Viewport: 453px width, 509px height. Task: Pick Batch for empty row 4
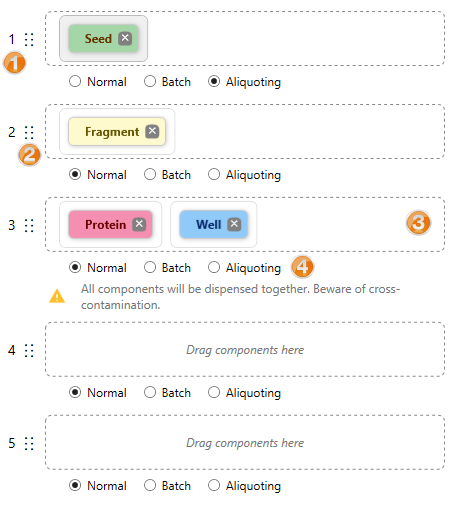click(150, 392)
